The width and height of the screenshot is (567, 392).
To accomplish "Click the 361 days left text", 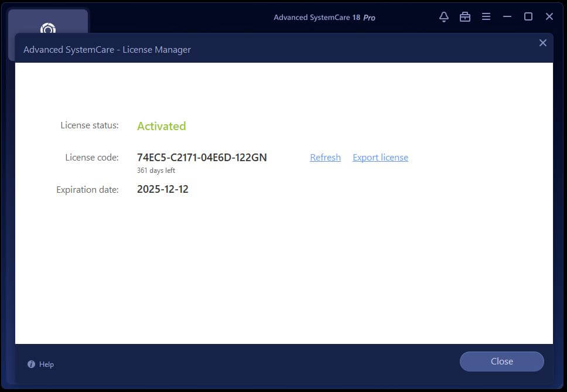I will click(x=156, y=171).
